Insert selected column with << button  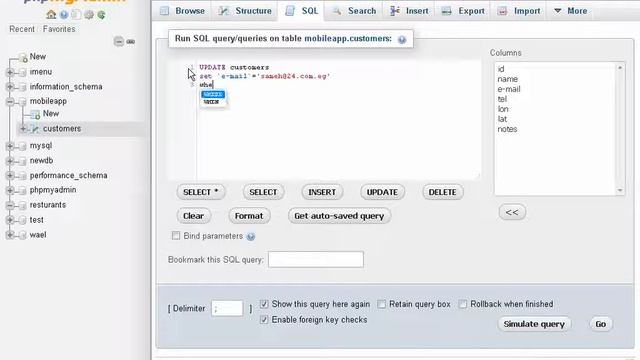coord(512,212)
